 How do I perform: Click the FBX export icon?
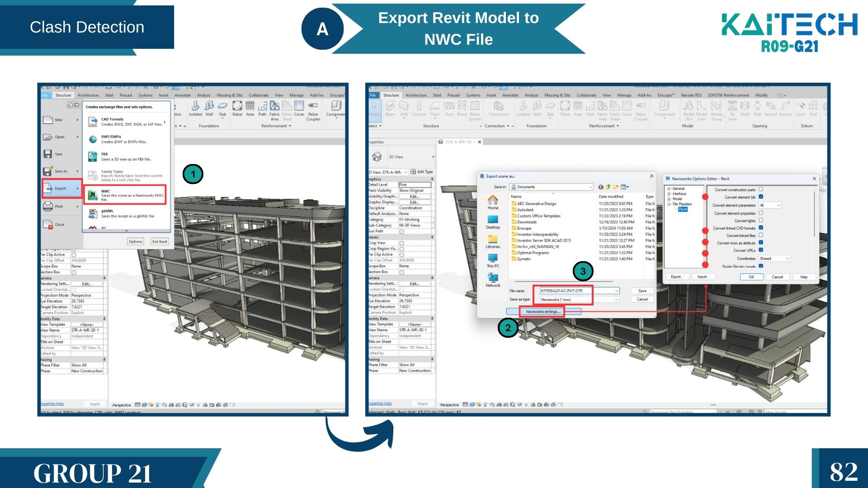click(x=93, y=156)
